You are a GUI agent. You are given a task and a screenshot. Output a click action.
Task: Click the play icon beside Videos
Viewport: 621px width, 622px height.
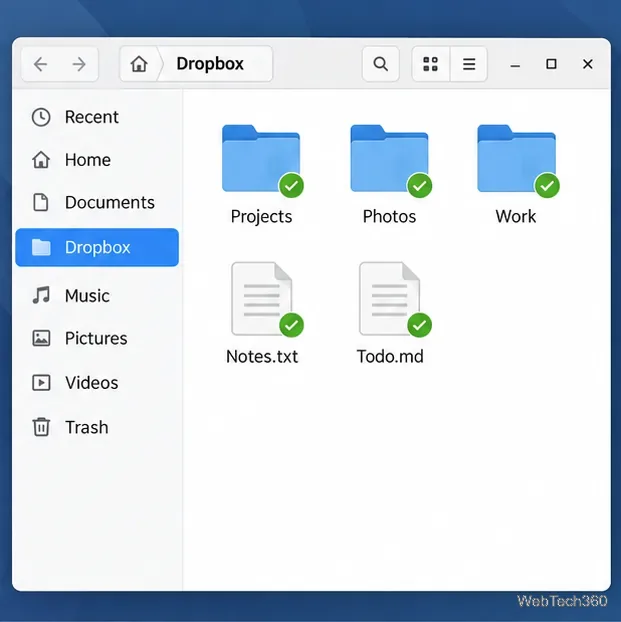[41, 383]
